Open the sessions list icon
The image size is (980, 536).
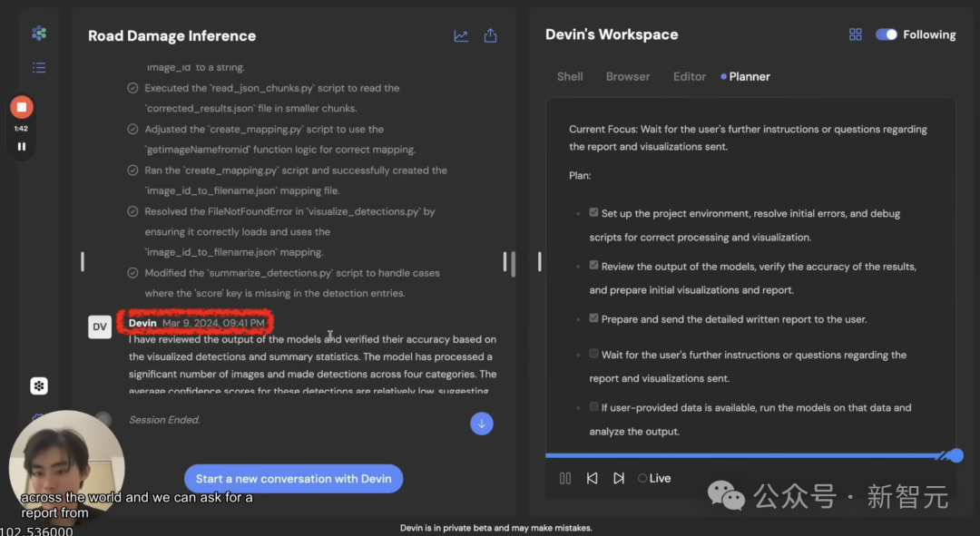pyautogui.click(x=38, y=67)
